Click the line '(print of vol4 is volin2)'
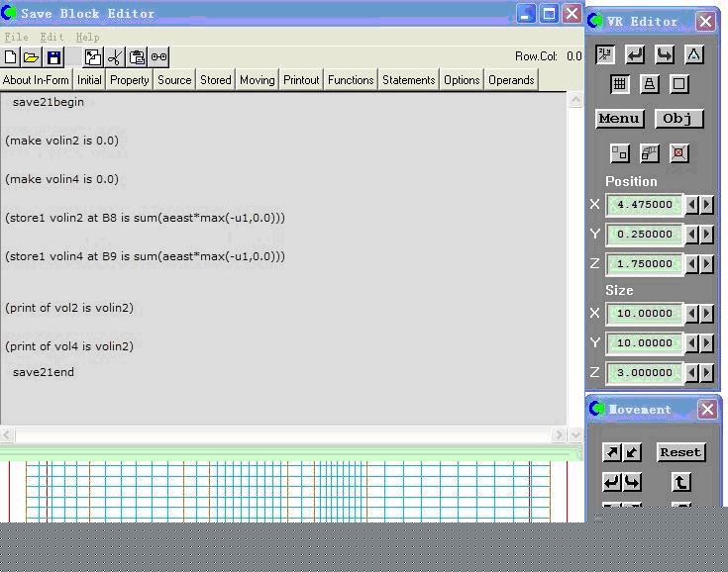728x572 pixels. 69,346
